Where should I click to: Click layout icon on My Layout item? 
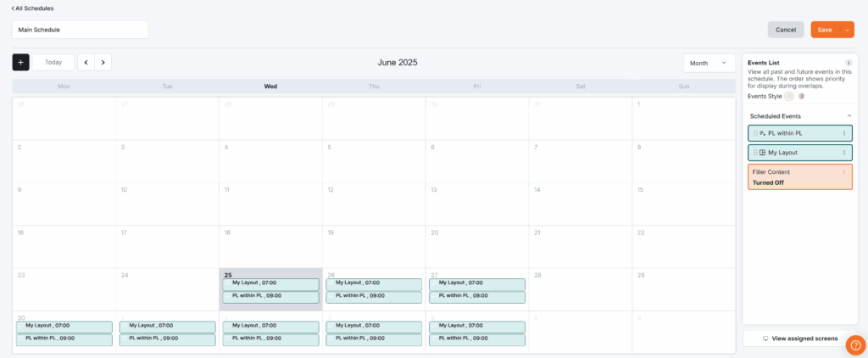pos(762,153)
